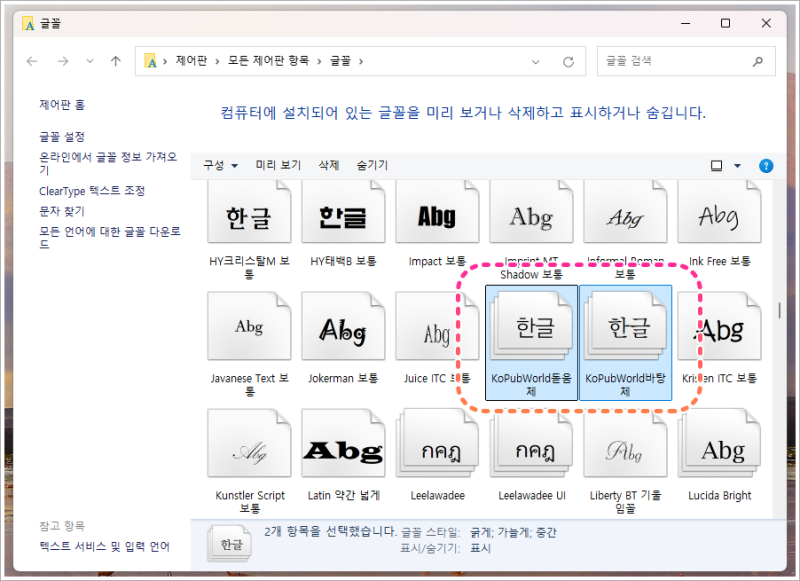Expand the chevron after 모든 제어판 항목
The image size is (800, 581).
point(319,62)
